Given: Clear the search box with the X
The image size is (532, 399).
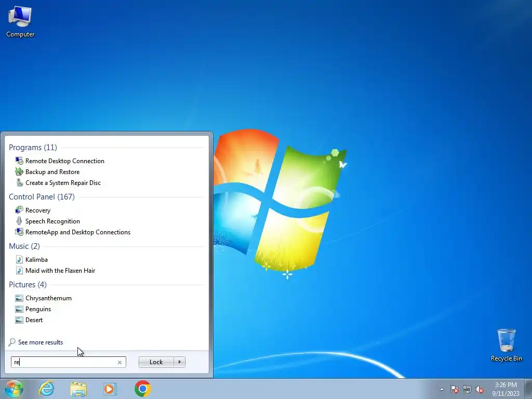Looking at the screenshot, I should 119,362.
